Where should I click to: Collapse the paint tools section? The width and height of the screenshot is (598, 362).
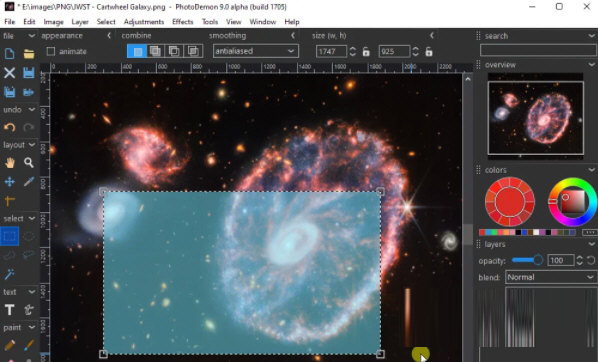point(32,327)
